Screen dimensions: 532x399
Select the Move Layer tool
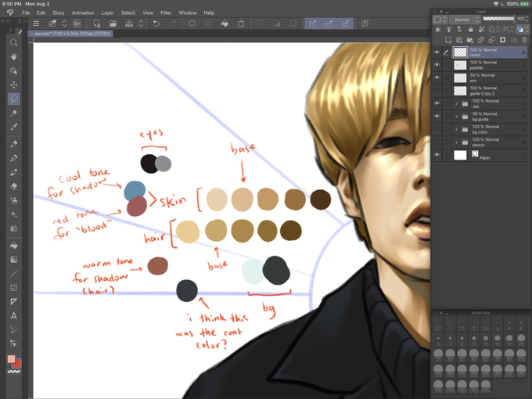(13, 84)
